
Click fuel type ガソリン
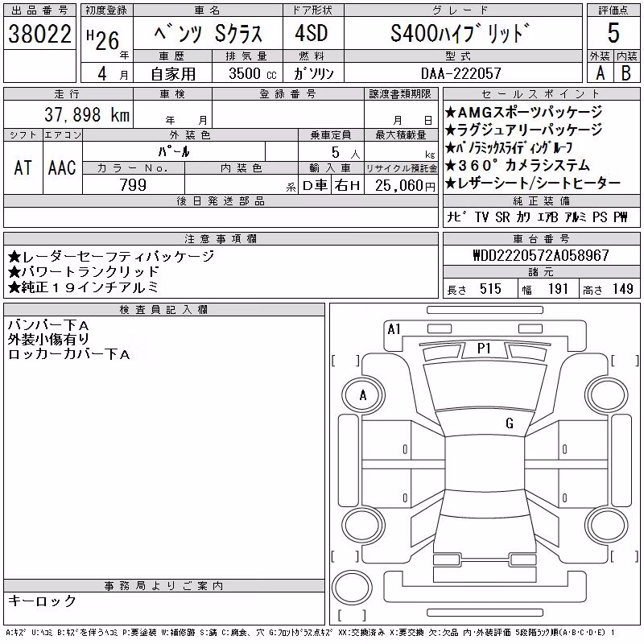point(313,73)
